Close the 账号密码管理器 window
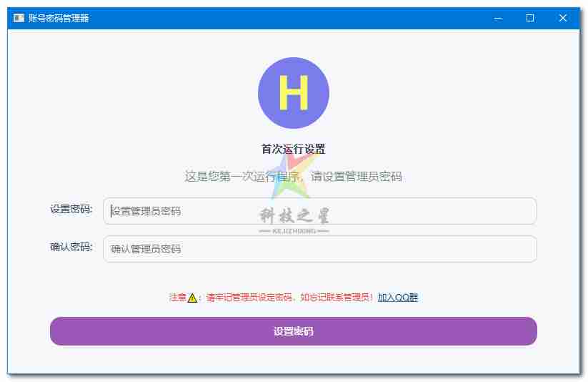Screen dimensions: 588x382 [x=562, y=18]
